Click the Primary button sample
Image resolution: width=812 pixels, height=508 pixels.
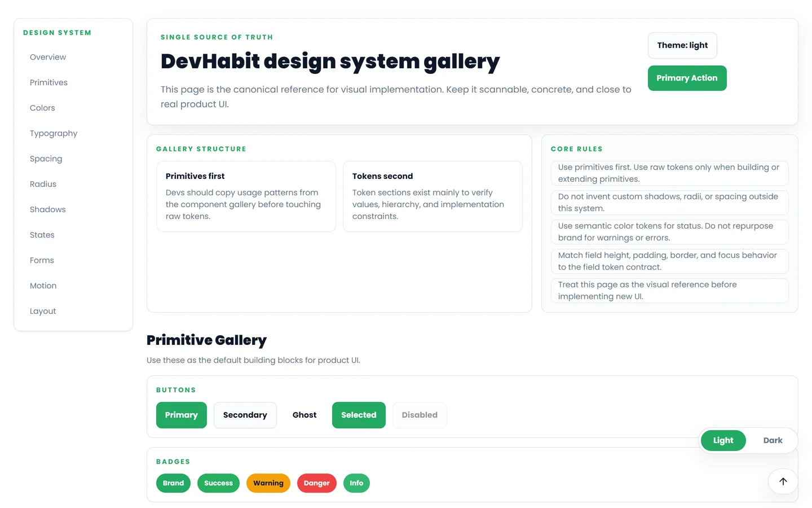point(182,415)
